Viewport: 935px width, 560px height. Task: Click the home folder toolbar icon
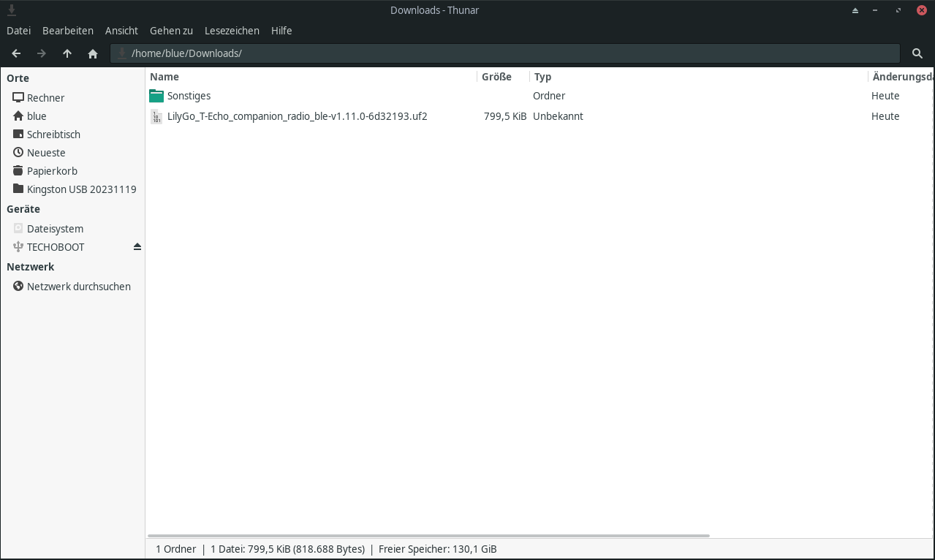(93, 53)
